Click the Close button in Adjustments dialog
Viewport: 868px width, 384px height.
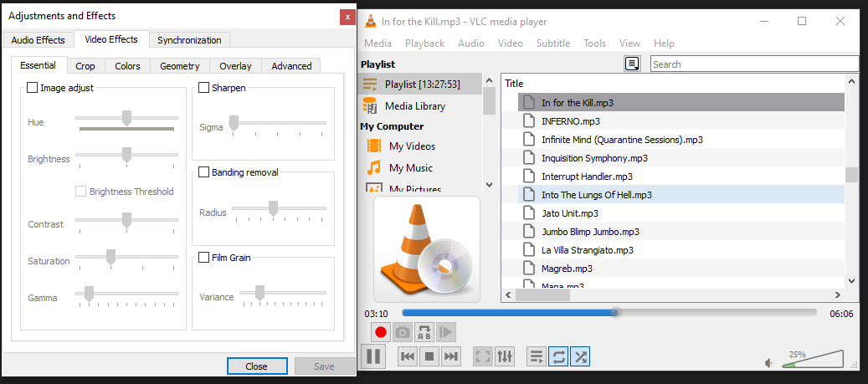257,366
